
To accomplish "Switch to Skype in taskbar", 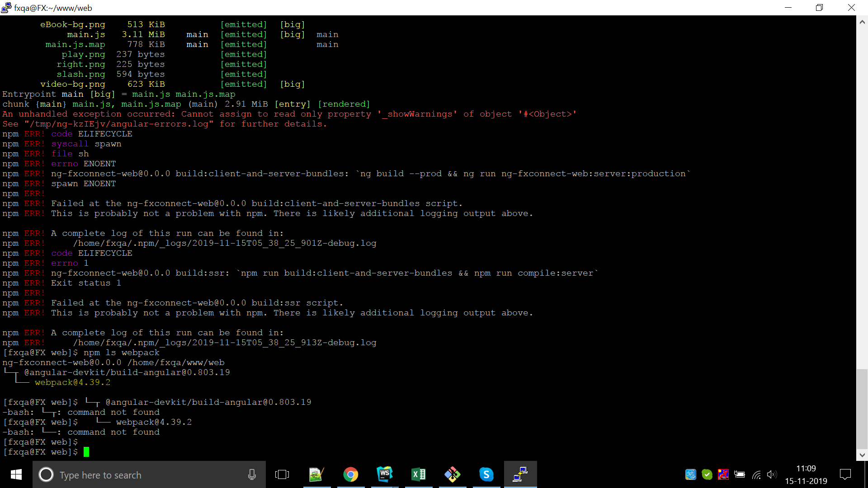I will pos(486,474).
